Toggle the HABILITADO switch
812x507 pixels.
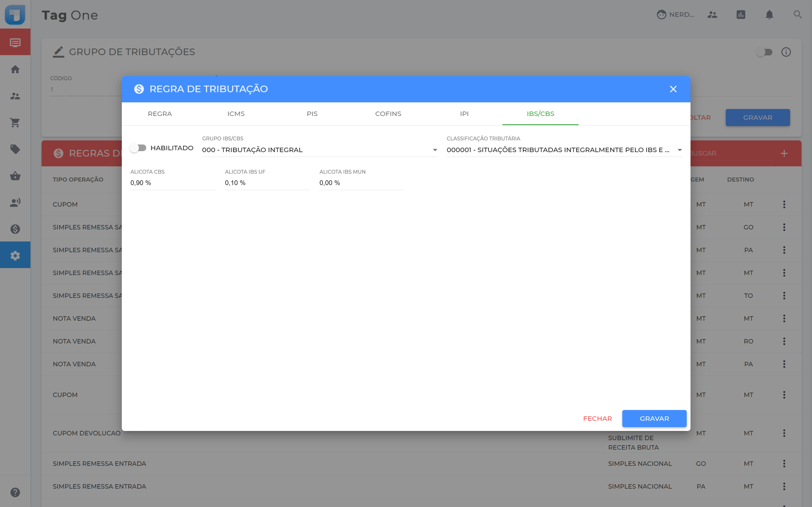click(138, 148)
